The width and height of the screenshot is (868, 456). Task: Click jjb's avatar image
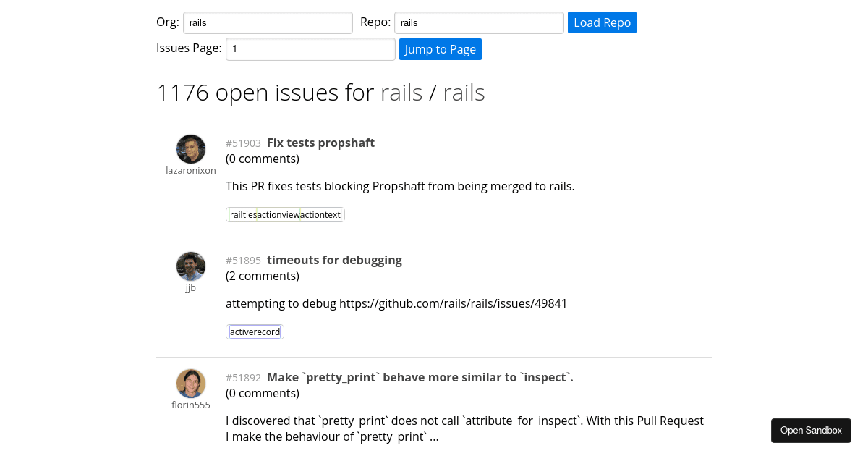point(191,266)
